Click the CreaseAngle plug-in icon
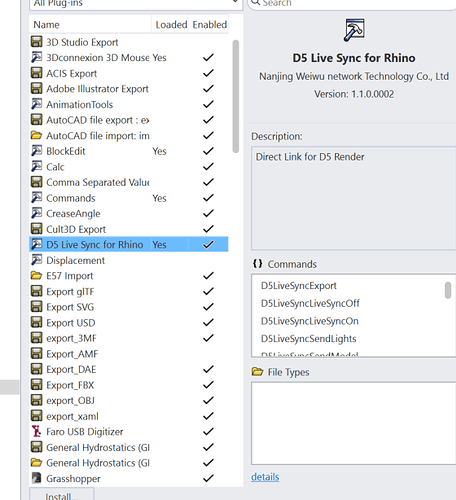 pos(37,213)
